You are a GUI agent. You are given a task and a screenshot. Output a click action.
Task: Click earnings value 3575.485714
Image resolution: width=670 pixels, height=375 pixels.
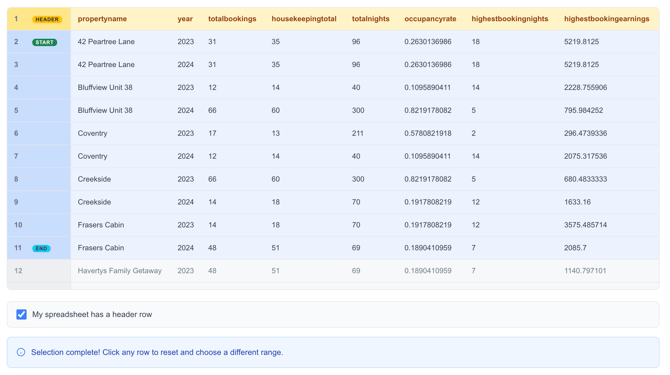[x=585, y=225]
